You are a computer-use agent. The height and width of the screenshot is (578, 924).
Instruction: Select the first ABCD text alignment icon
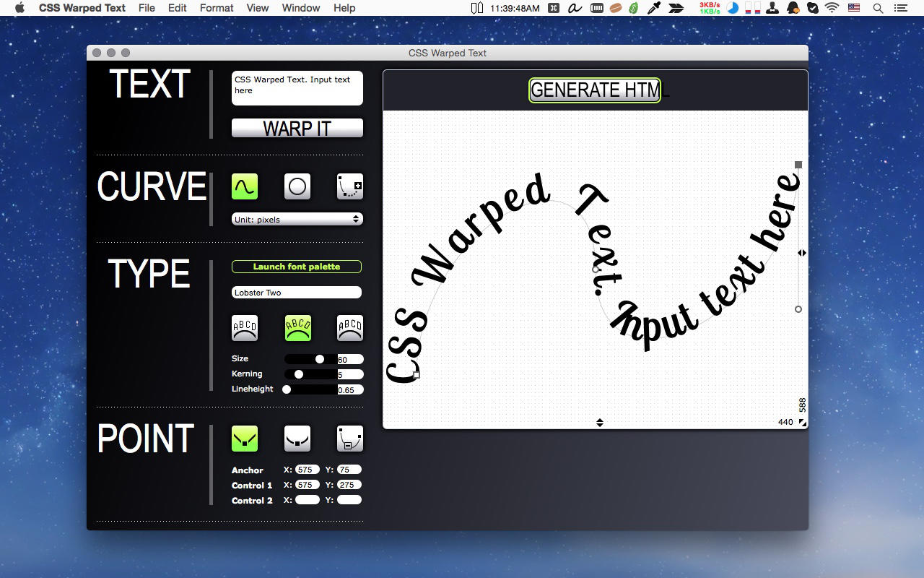point(245,327)
